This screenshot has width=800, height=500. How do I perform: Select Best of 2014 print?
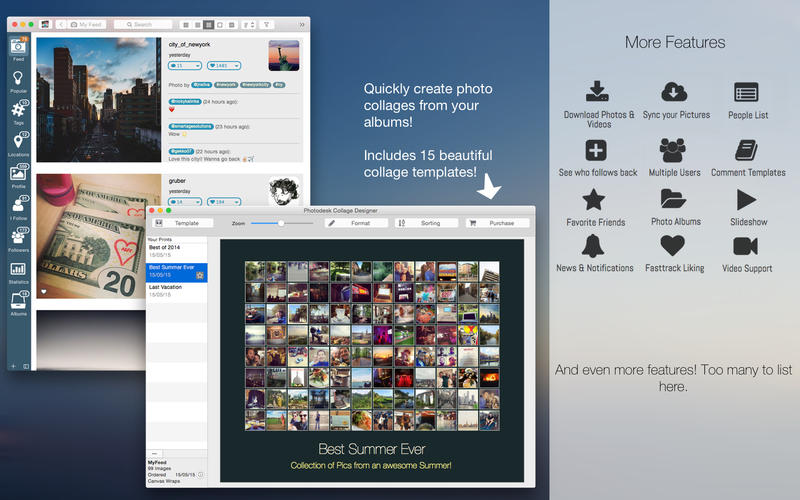(x=176, y=250)
